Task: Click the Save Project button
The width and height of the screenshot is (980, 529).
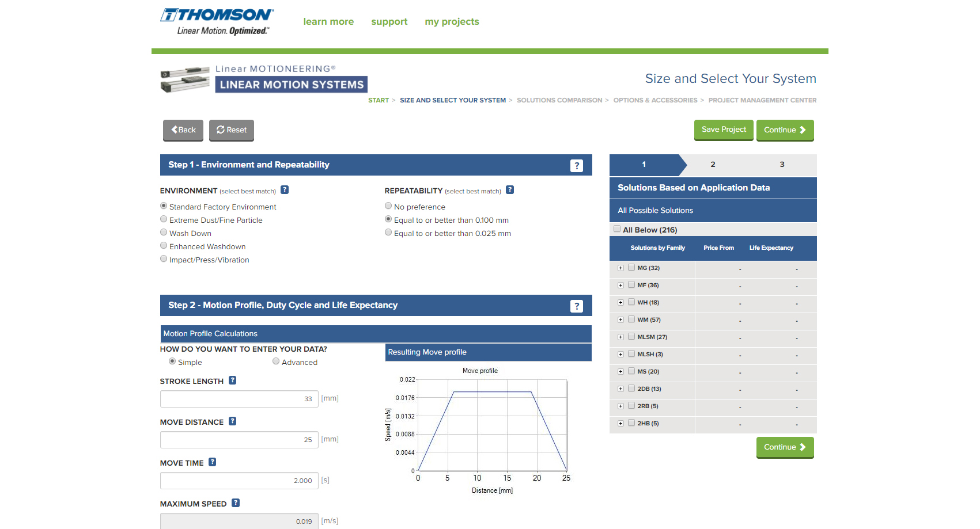Action: (723, 130)
